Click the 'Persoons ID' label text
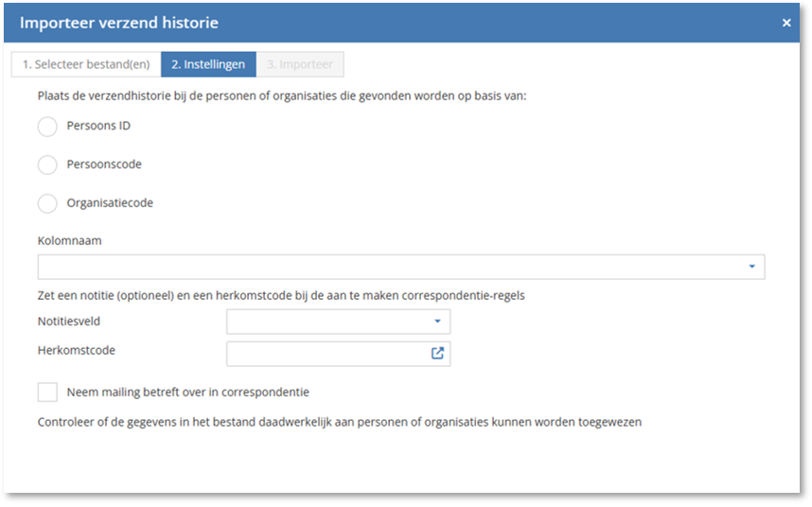This screenshot has height=507, width=812. coord(98,127)
